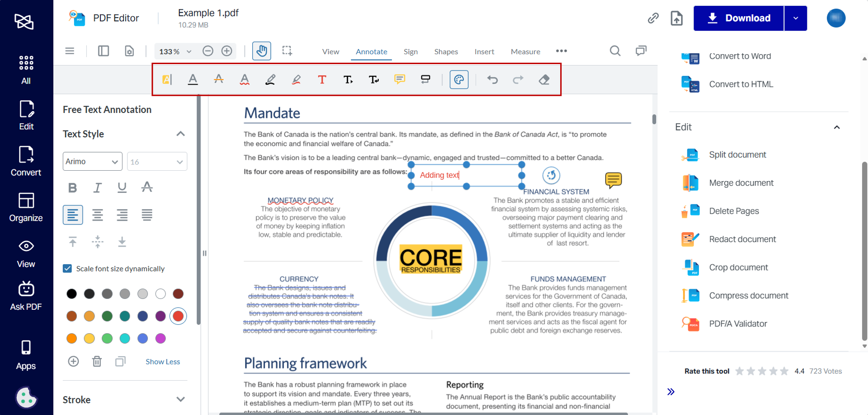Zoom out of the document
Image resolution: width=868 pixels, height=415 pixels.
208,51
